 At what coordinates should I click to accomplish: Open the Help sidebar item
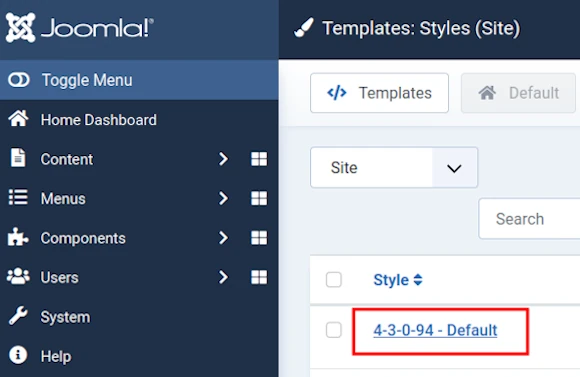click(56, 357)
